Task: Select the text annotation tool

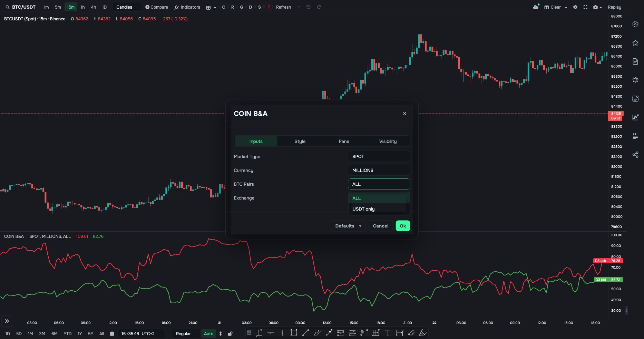Action: [388, 333]
